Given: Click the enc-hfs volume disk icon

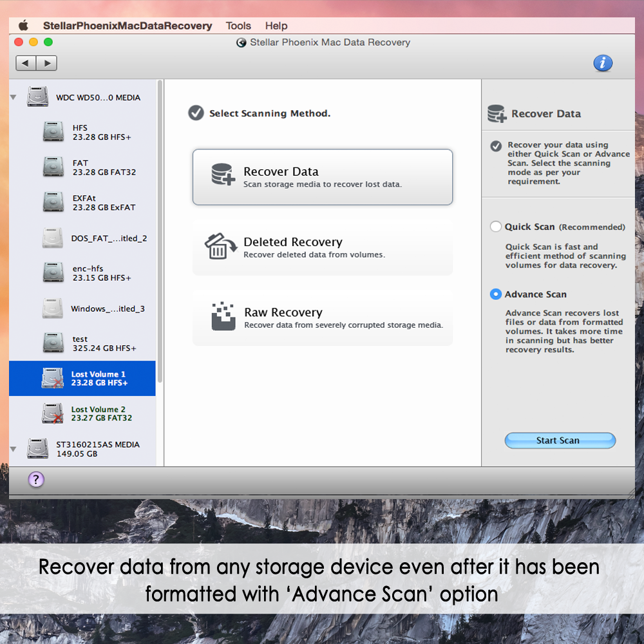Looking at the screenshot, I should pos(53,272).
